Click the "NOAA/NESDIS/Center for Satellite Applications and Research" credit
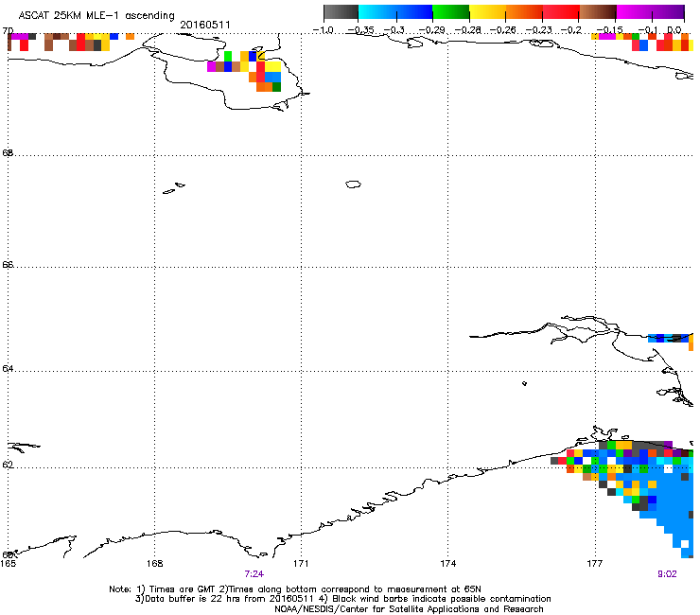 point(409,609)
